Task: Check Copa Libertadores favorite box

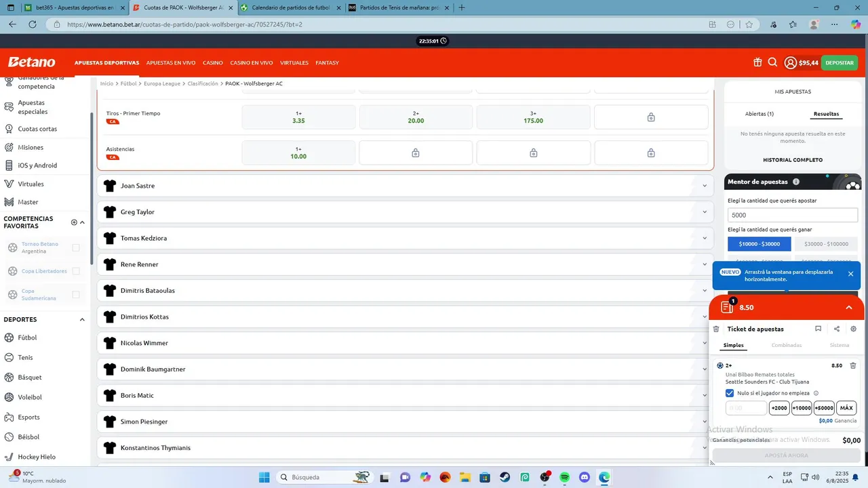Action: click(76, 271)
